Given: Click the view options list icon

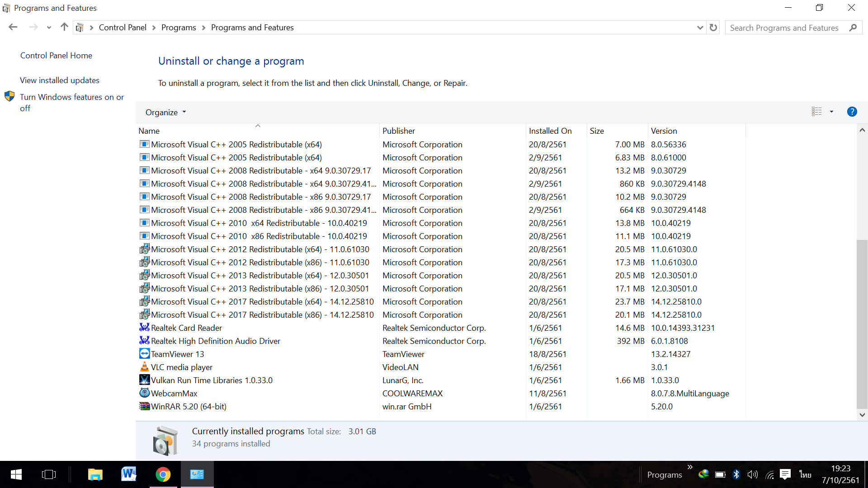Looking at the screenshot, I should click(816, 112).
